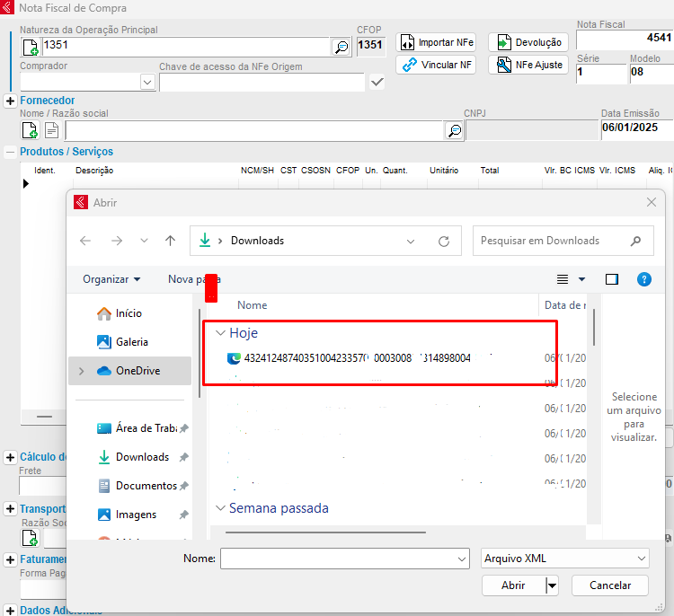
Task: Click the Up arrow in Abrir dialog
Action: click(x=170, y=241)
